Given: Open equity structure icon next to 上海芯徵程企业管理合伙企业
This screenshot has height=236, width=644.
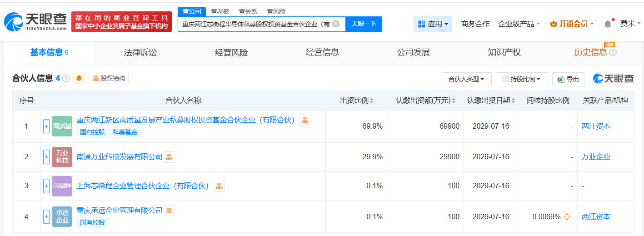Looking at the screenshot, I should click(219, 186).
